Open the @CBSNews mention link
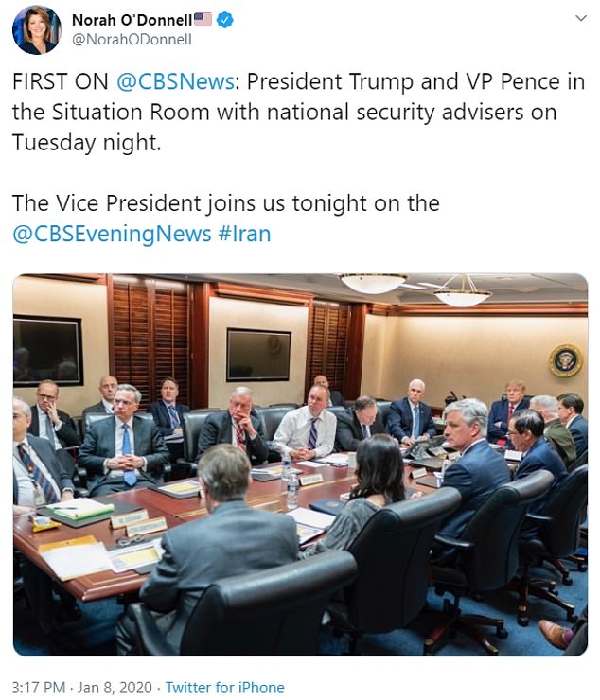Image resolution: width=600 pixels, height=700 pixels. [x=175, y=81]
